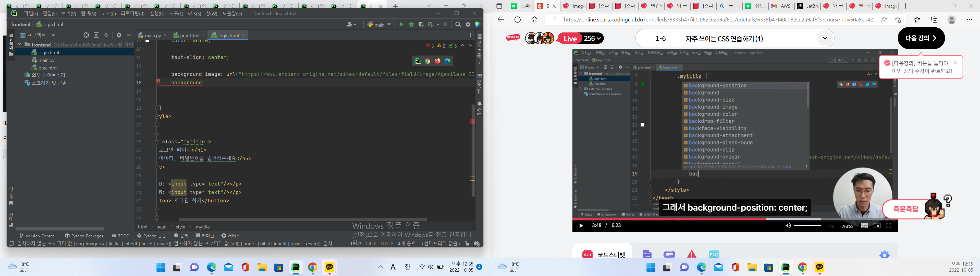Click the JetBrains Toolbox icon in PyCharm toolbar
The width and height of the screenshot is (980, 276).
478,24
